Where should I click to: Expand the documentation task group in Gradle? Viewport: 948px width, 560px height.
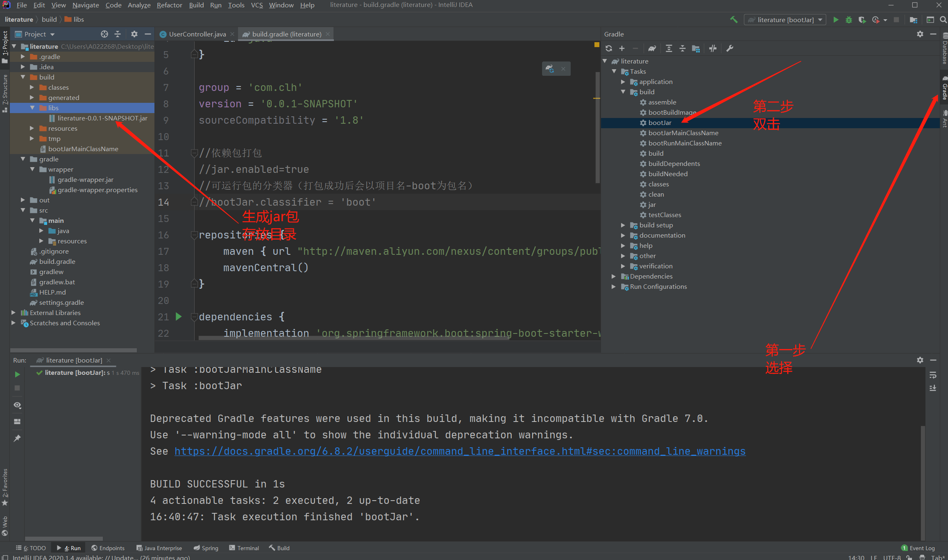point(623,235)
